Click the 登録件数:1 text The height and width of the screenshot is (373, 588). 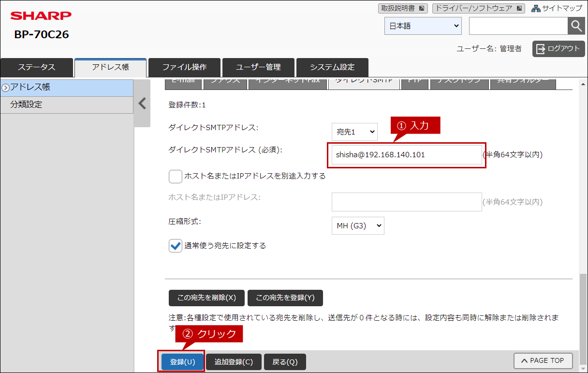click(187, 104)
